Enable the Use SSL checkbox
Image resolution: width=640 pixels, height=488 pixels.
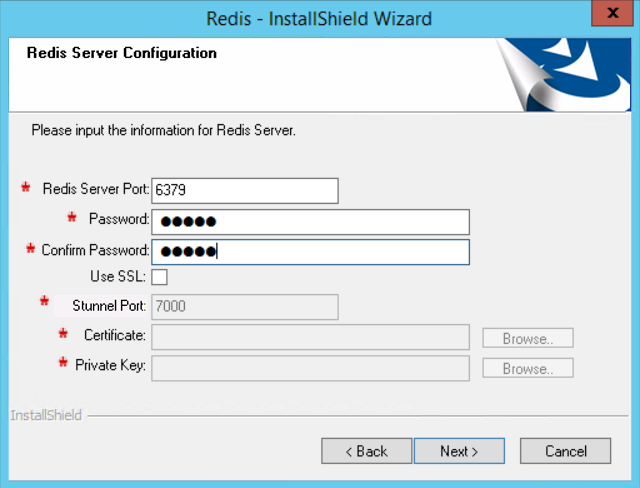[159, 277]
